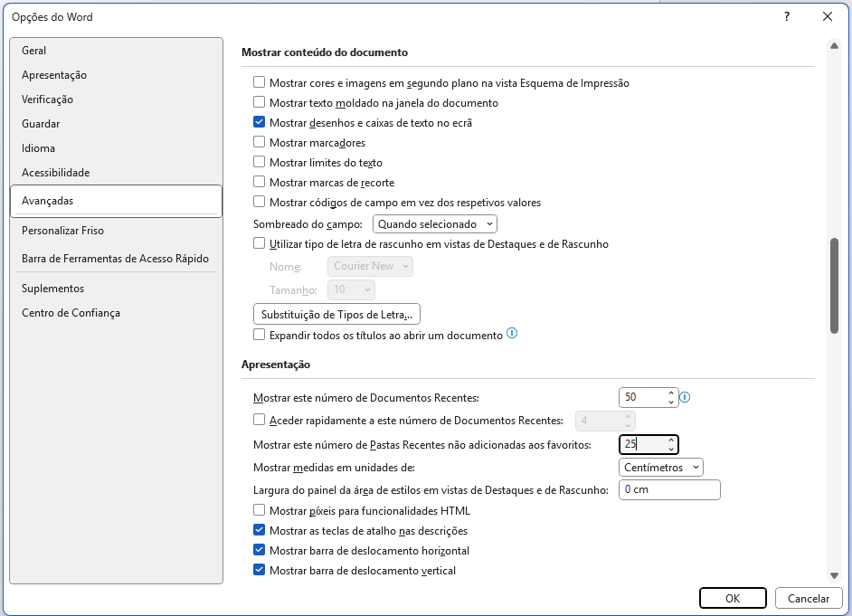This screenshot has width=852, height=616.
Task: Click the info icon beside Documentos Recentes
Action: (x=685, y=397)
